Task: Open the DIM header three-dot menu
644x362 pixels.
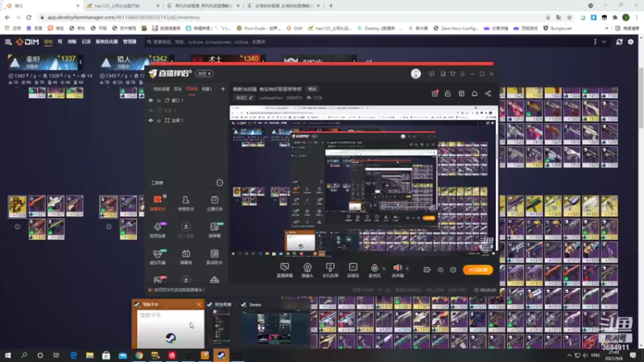Action: pos(595,42)
